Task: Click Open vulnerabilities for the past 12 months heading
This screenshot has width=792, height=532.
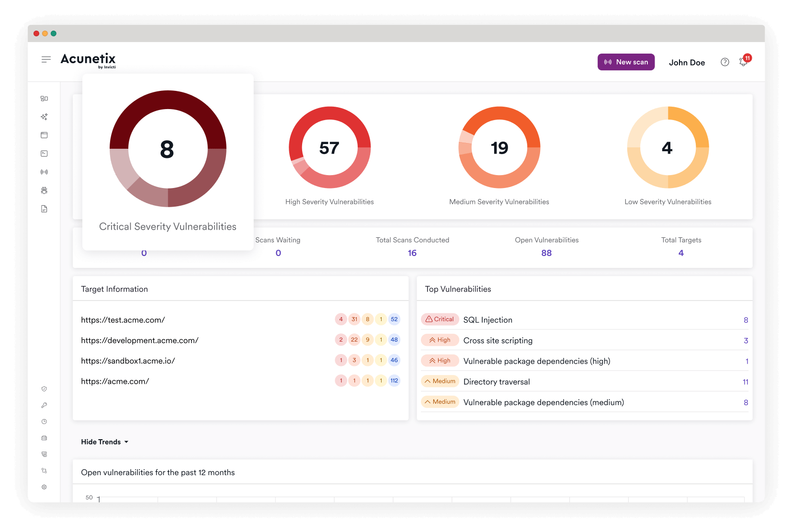Action: 158,473
